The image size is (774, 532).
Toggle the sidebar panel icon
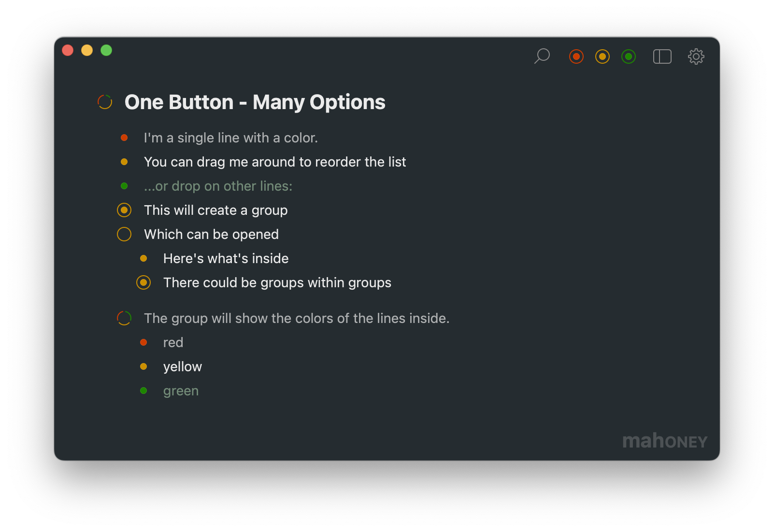point(662,56)
